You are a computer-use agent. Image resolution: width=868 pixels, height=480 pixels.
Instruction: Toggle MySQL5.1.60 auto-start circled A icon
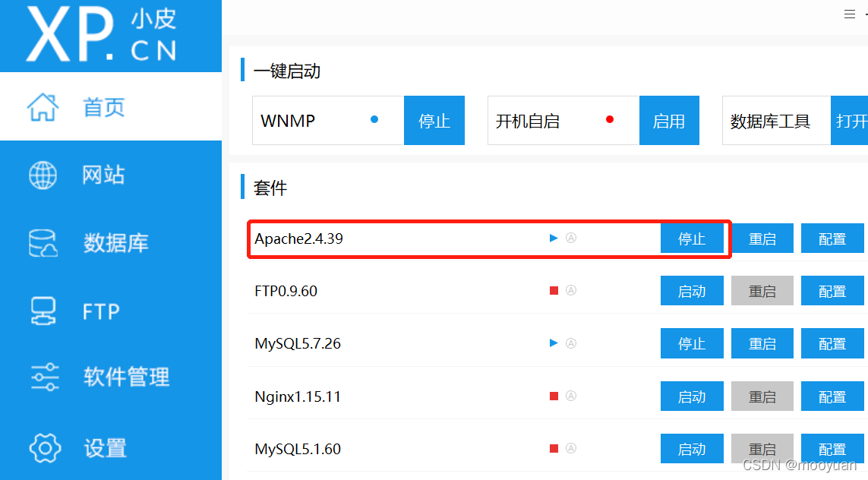(571, 448)
